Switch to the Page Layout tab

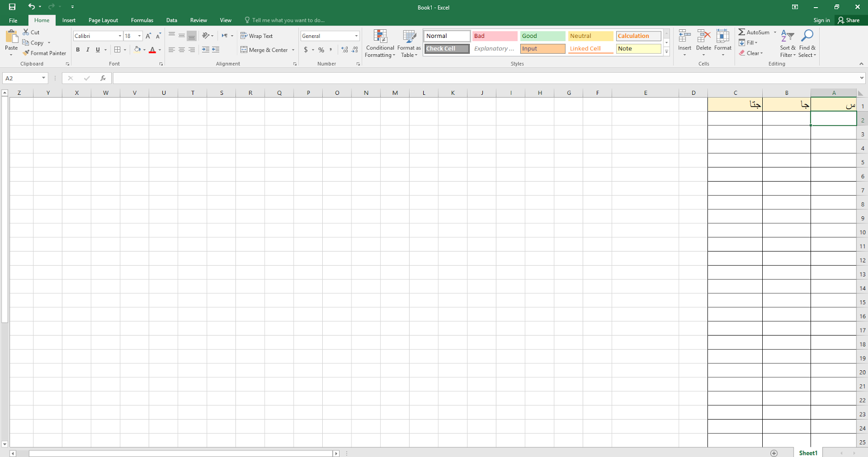click(x=103, y=20)
